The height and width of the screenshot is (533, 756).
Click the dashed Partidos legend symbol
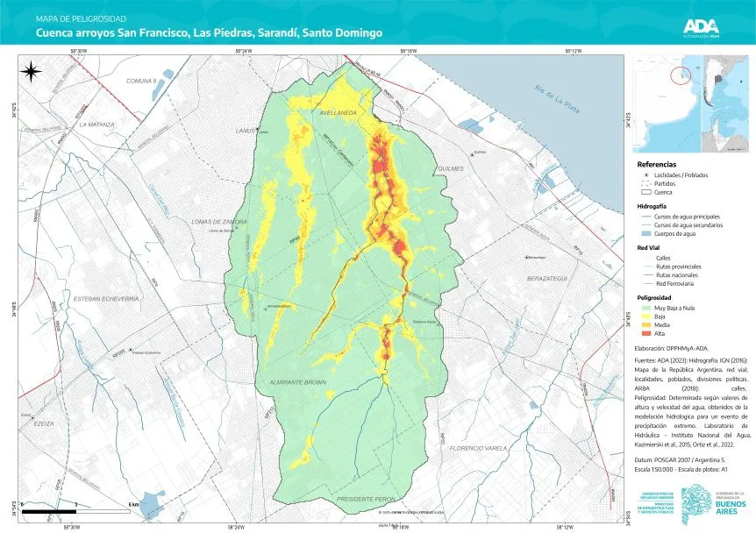(646, 183)
